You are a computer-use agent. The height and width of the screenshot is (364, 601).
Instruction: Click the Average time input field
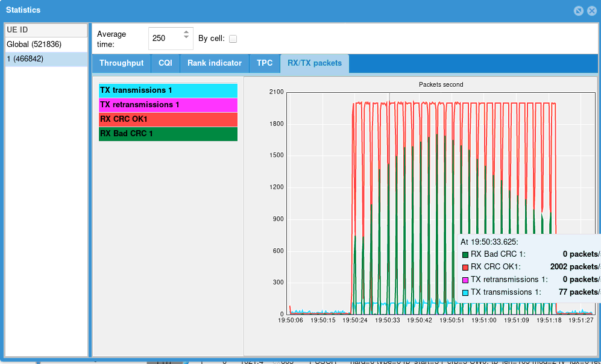(165, 38)
